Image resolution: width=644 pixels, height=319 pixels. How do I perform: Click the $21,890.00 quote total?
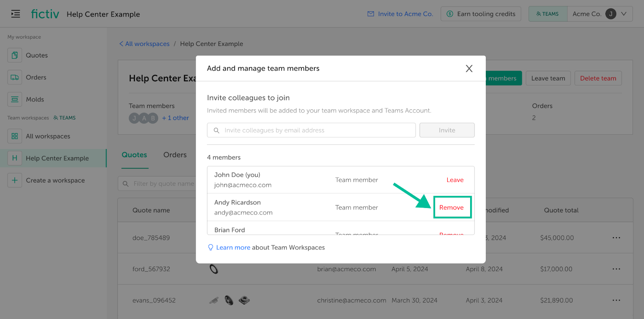pyautogui.click(x=556, y=300)
